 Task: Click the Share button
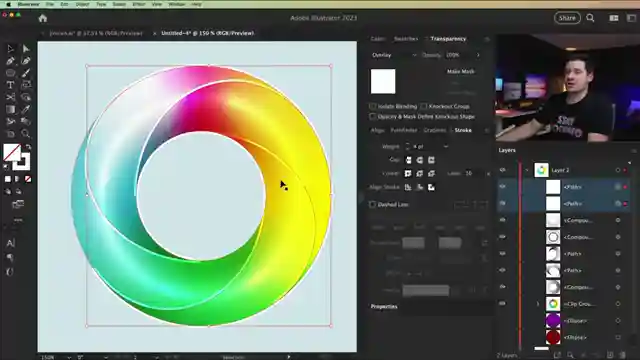[567, 18]
